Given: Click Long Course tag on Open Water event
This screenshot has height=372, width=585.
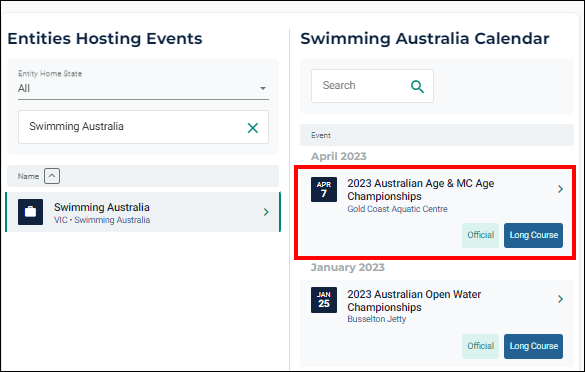Looking at the screenshot, I should coord(533,346).
